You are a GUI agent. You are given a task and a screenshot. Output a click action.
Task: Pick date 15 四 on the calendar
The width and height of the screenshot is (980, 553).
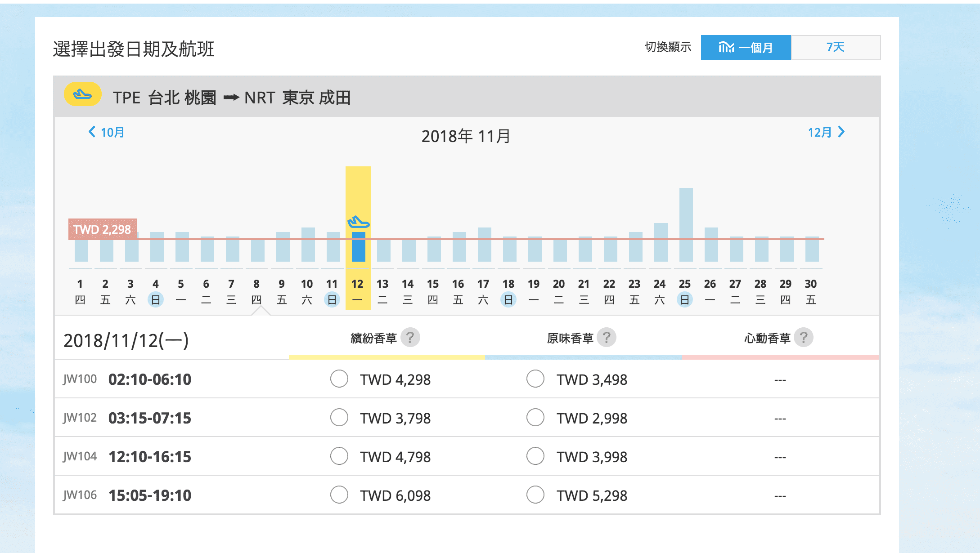click(x=433, y=291)
